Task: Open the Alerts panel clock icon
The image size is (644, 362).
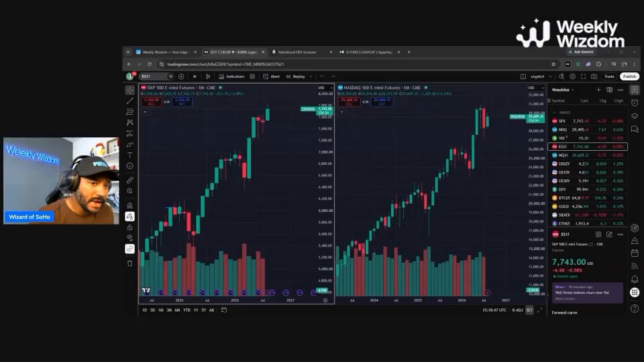Action: click(635, 103)
